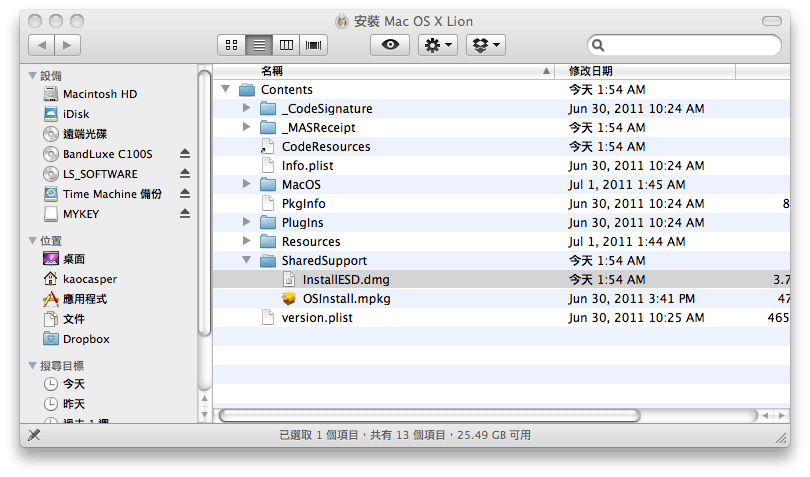
Task: Select the SharedSupport folder icon
Action: 268,261
